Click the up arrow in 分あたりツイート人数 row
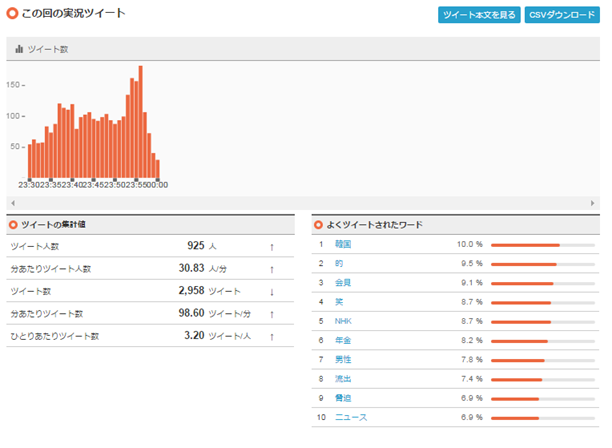612x448 pixels. click(272, 269)
